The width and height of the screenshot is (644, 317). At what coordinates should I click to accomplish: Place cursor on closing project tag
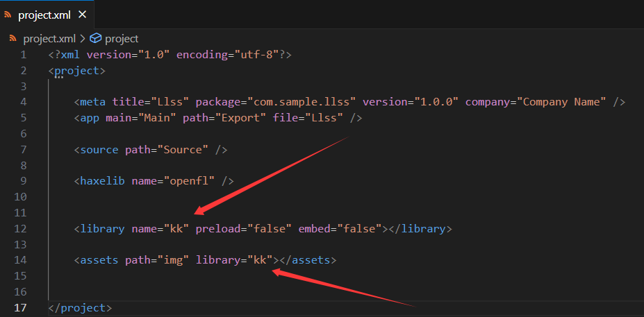pyautogui.click(x=80, y=307)
